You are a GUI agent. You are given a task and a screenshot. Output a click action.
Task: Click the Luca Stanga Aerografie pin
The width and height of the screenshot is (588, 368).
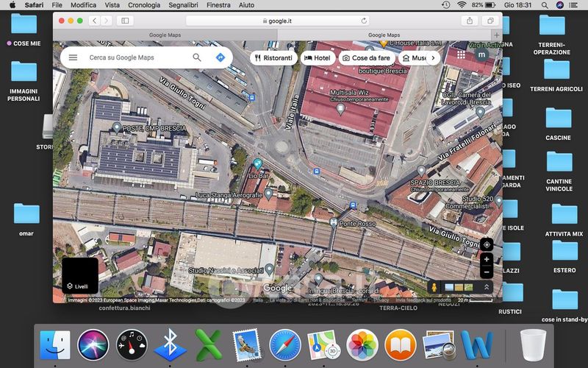tap(268, 194)
